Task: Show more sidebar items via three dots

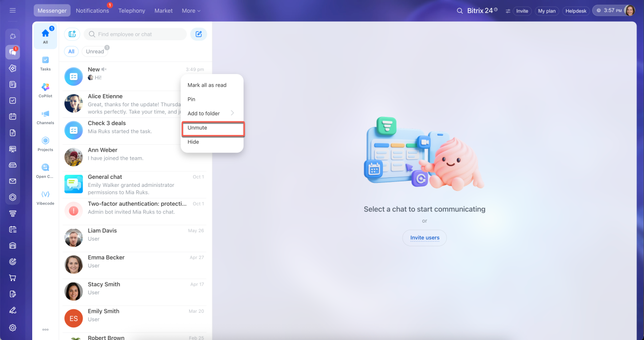Action: [x=45, y=329]
